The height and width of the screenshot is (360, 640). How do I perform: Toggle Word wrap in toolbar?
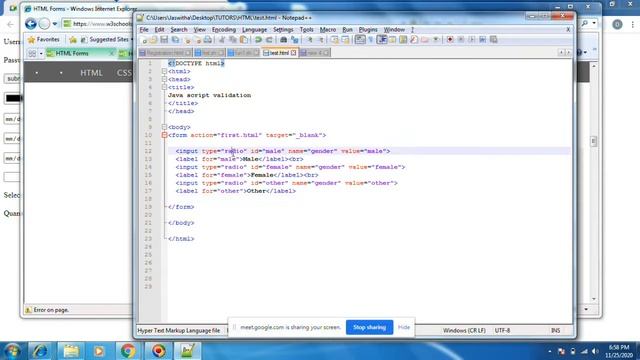coord(359,40)
